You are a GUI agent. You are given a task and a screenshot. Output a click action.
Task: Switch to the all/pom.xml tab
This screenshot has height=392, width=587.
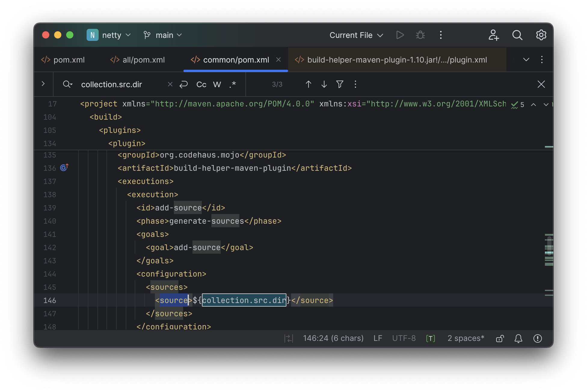tap(143, 60)
